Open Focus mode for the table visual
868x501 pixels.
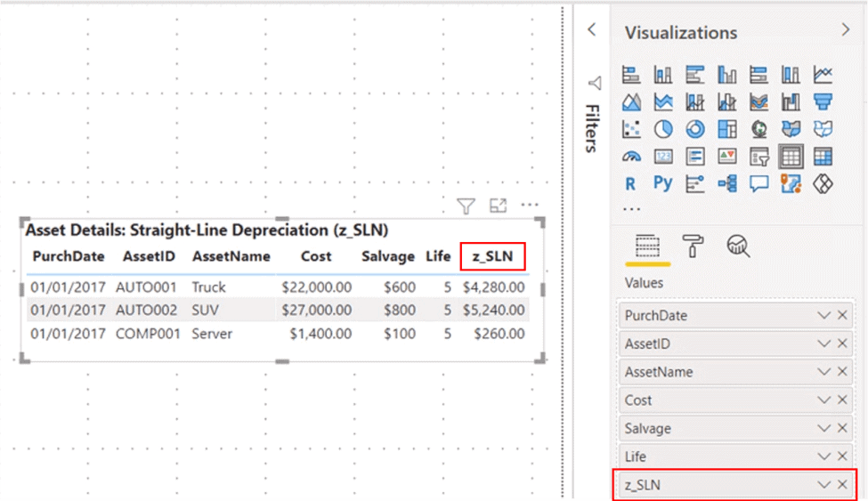pyautogui.click(x=499, y=206)
